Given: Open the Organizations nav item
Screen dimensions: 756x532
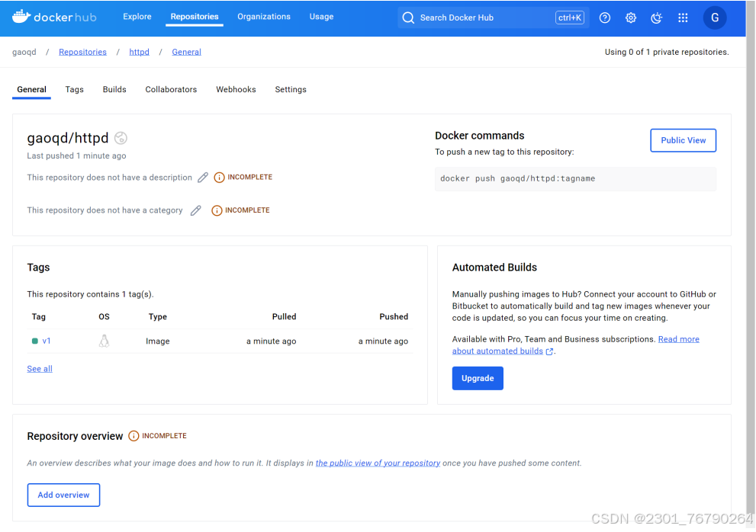Looking at the screenshot, I should pyautogui.click(x=264, y=16).
